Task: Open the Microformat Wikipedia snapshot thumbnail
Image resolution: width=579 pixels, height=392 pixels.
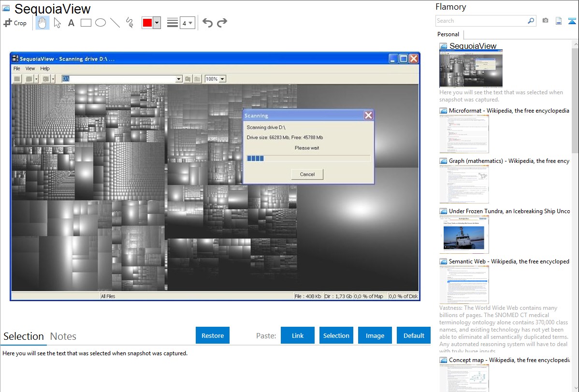Action: [x=464, y=134]
